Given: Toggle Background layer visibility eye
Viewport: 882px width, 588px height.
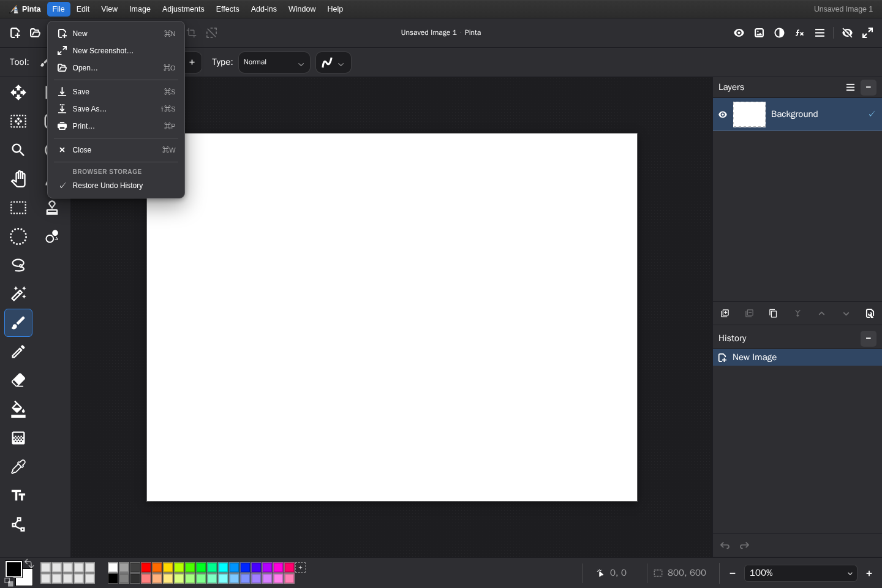Looking at the screenshot, I should pos(723,115).
